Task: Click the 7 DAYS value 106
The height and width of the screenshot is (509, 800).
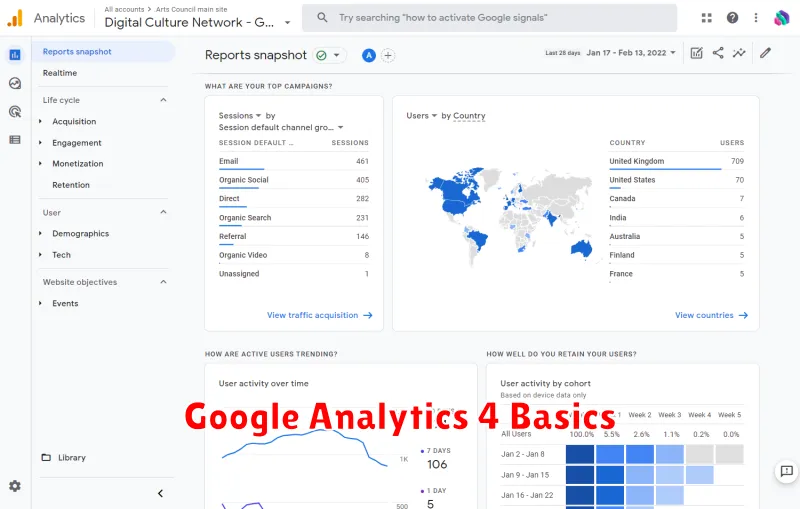Action: point(437,465)
